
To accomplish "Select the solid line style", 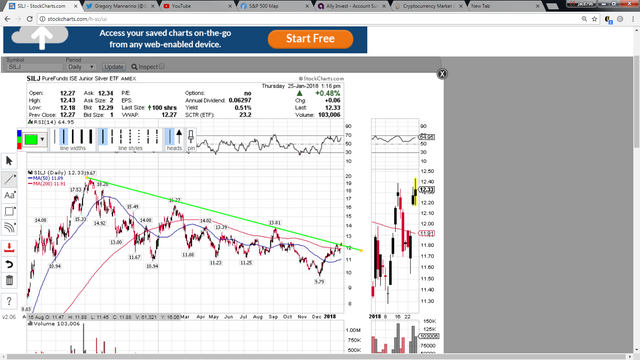I will 103,137.
